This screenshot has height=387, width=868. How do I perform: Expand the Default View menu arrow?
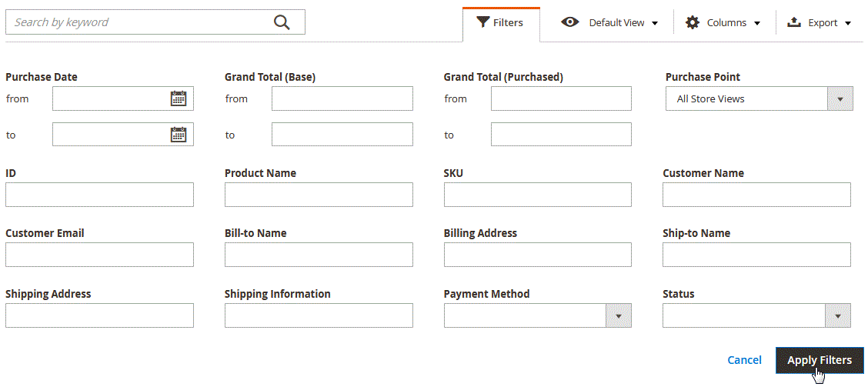click(x=655, y=23)
